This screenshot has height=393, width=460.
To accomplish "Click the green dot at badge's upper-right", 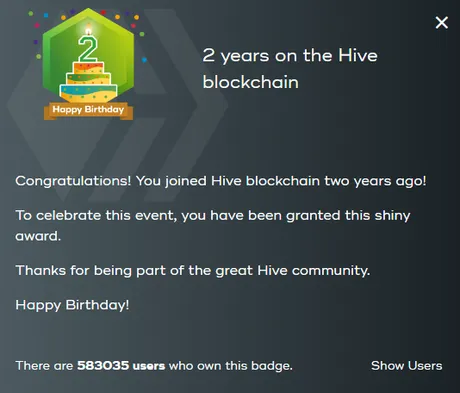I will tap(142, 34).
